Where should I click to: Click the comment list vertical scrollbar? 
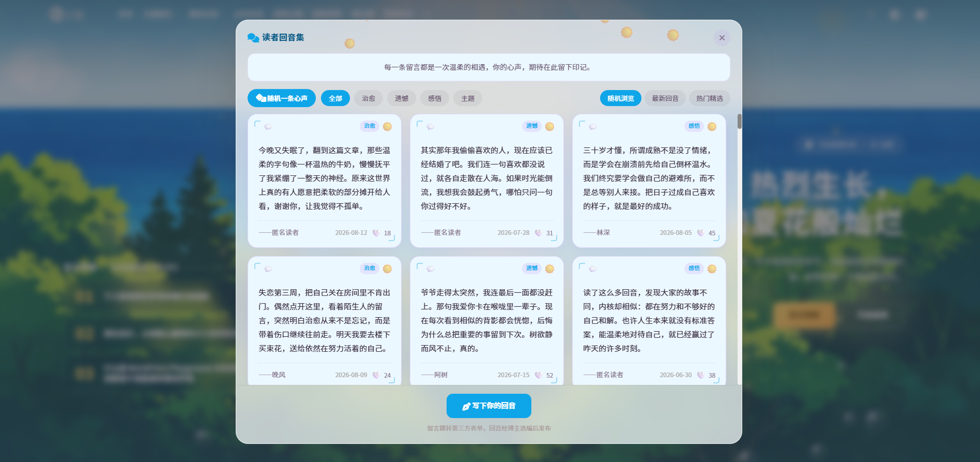740,249
